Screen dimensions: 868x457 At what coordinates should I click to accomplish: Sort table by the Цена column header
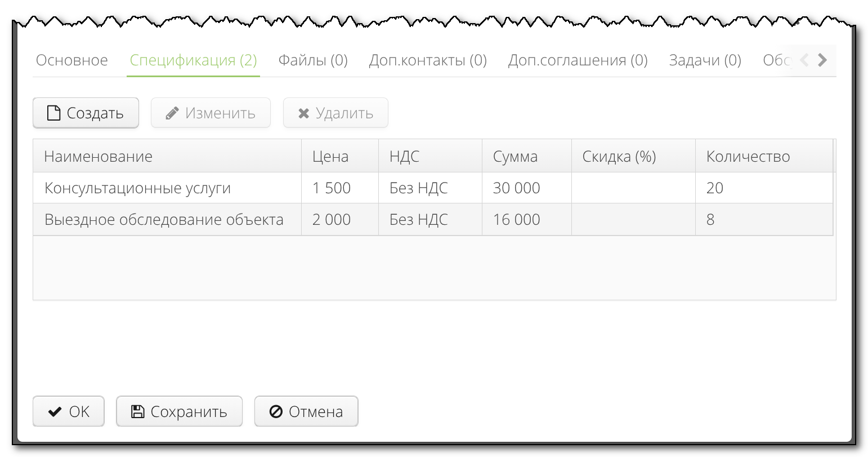[330, 157]
